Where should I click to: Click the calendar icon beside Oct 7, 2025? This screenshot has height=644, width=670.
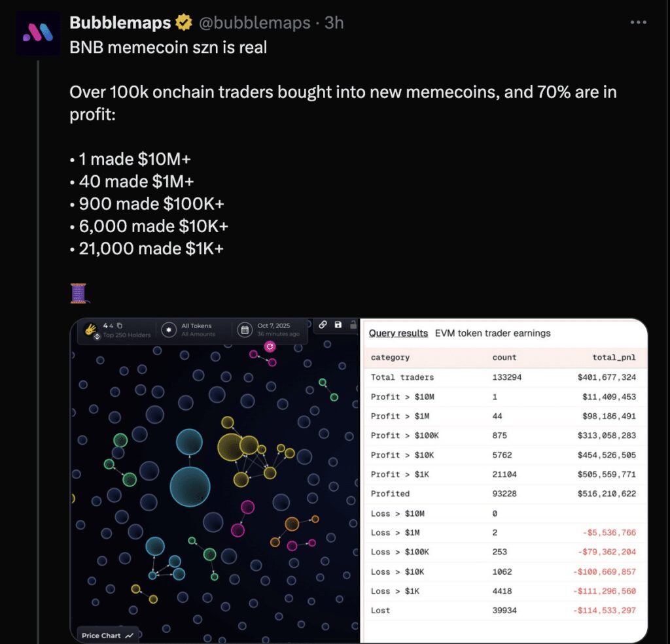(x=245, y=329)
